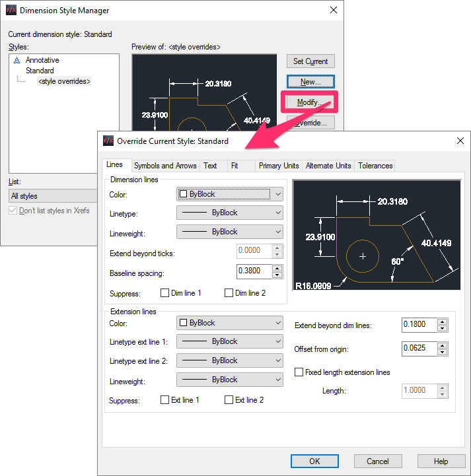The image size is (471, 476).
Task: Open the All styles list dropdown
Action: click(53, 196)
